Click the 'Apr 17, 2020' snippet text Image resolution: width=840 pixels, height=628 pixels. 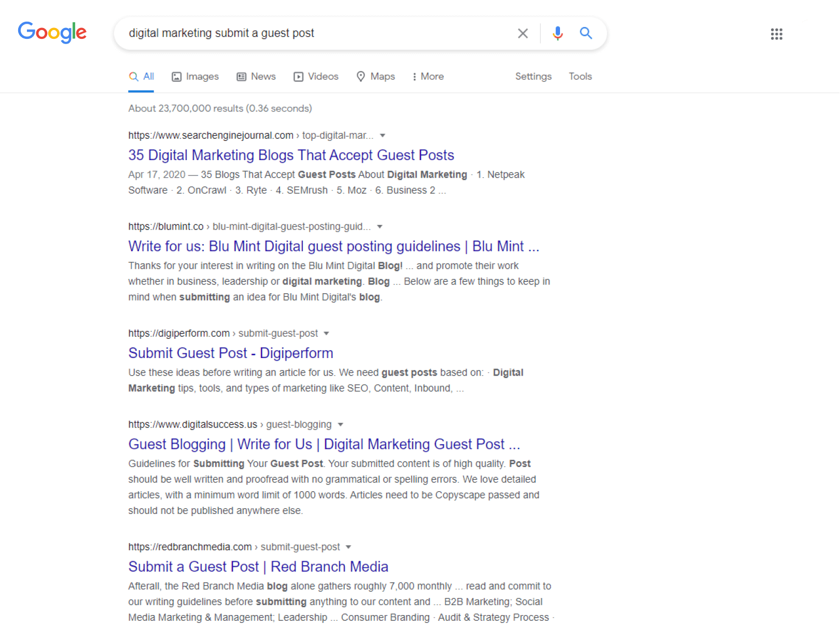click(157, 175)
